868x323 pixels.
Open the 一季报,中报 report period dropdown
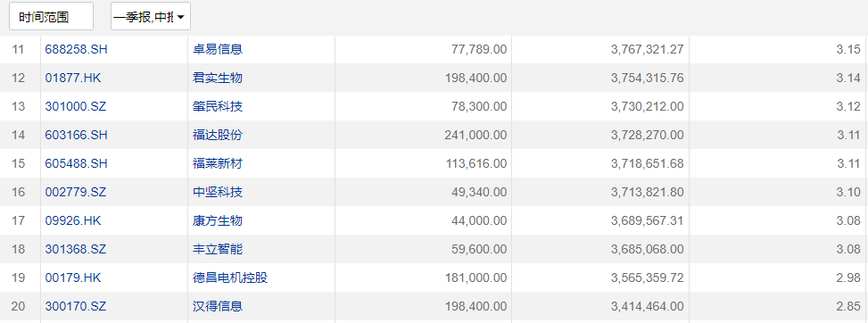pyautogui.click(x=151, y=17)
